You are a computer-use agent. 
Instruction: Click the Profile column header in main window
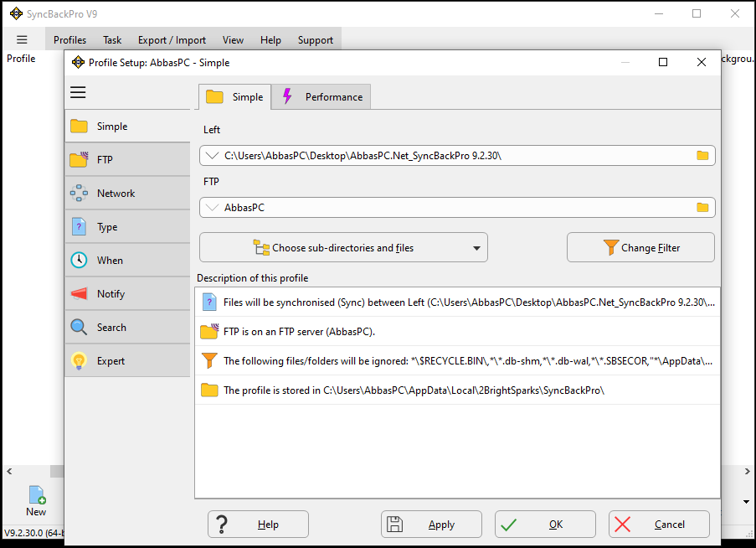(x=21, y=59)
